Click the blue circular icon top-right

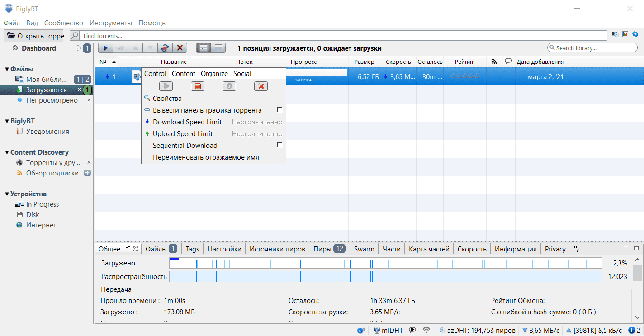tap(635, 34)
